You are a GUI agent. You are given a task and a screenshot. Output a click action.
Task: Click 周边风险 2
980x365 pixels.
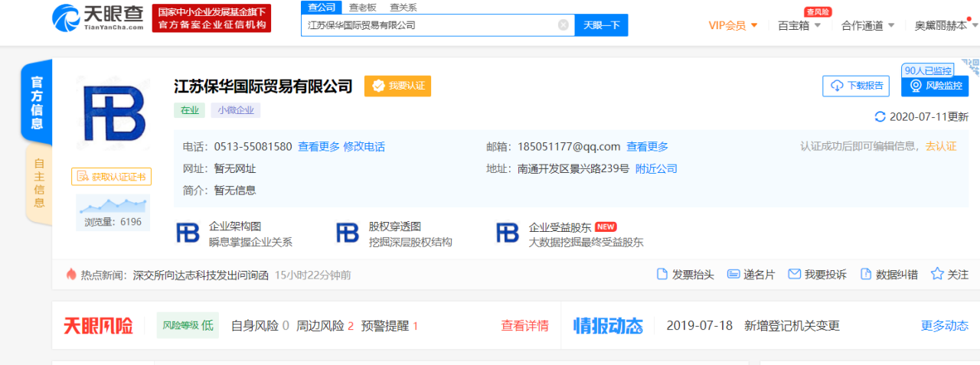point(325,326)
